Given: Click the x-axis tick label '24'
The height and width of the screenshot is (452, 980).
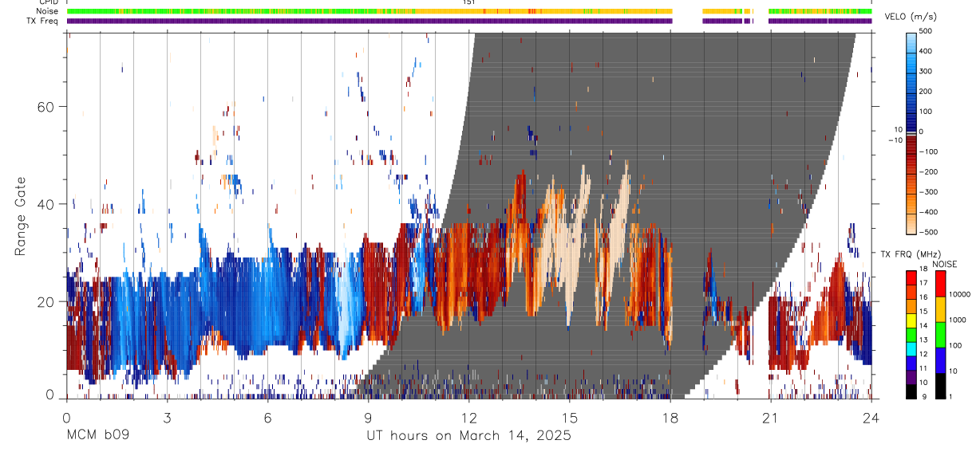Looking at the screenshot, I should click(x=871, y=418).
